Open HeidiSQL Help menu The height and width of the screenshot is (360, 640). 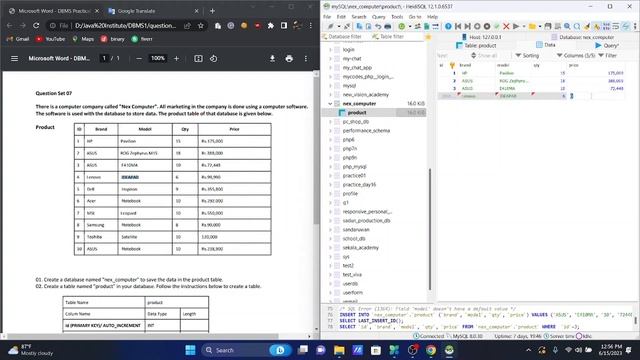432,17
